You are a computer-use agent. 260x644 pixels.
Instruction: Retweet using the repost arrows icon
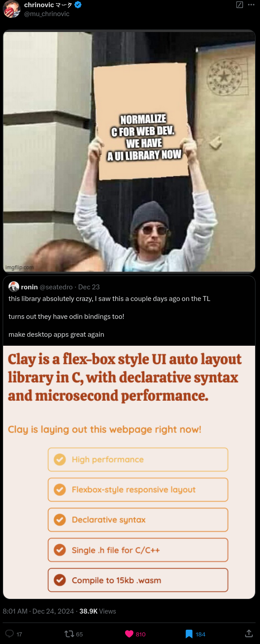tap(69, 634)
